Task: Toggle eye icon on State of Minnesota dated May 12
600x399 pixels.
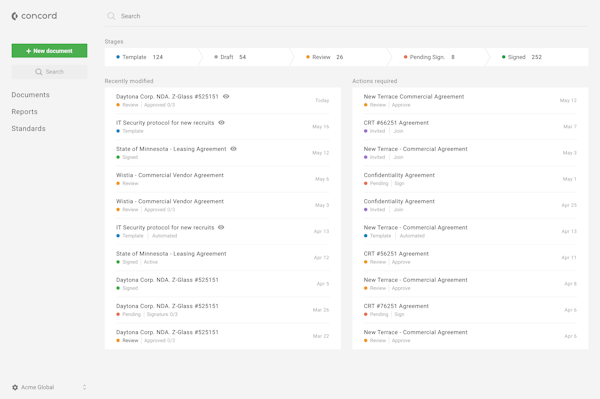Action: click(x=233, y=149)
